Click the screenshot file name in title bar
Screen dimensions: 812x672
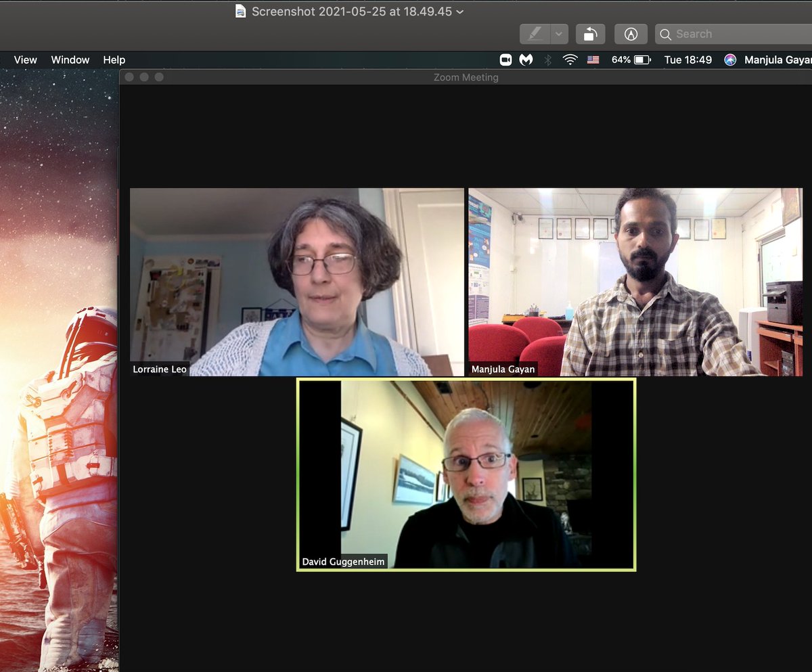coord(352,12)
